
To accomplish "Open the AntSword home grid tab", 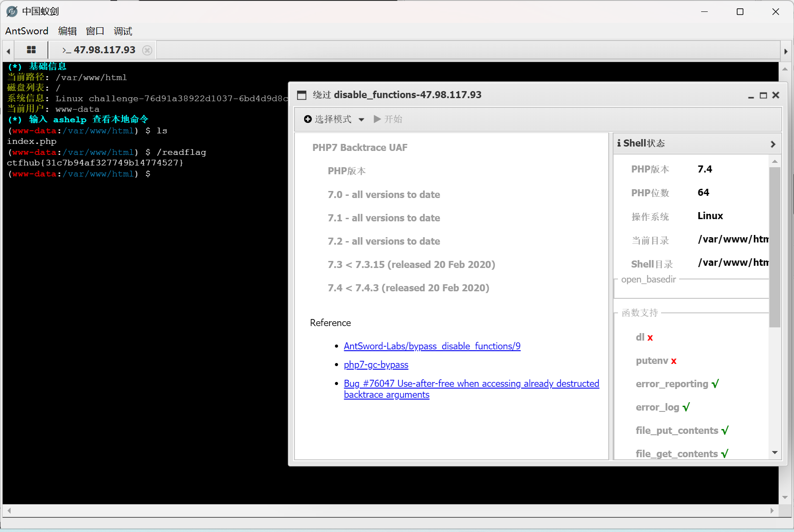I will 31,50.
